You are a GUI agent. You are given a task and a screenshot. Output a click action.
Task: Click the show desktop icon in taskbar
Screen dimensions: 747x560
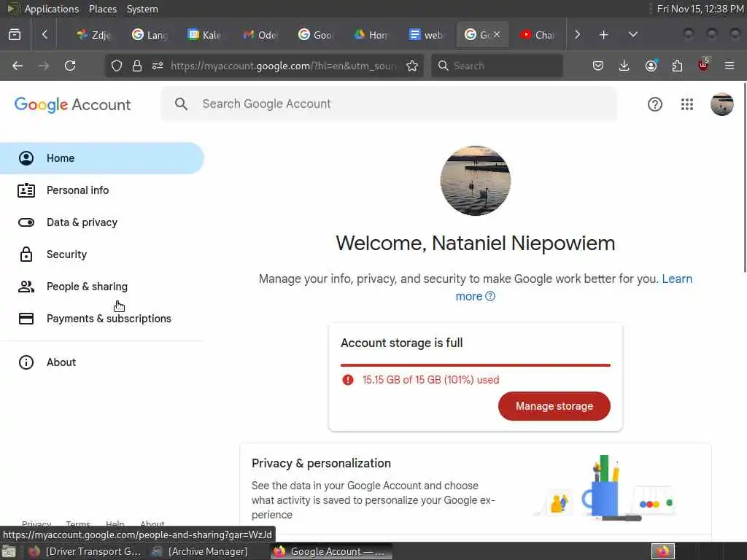pyautogui.click(x=9, y=552)
